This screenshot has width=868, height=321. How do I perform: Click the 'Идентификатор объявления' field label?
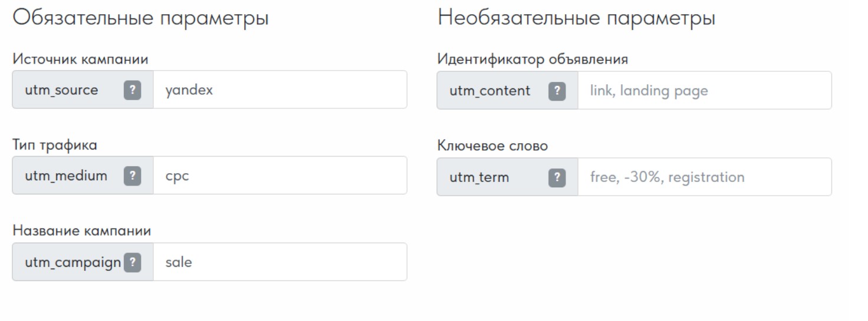532,59
